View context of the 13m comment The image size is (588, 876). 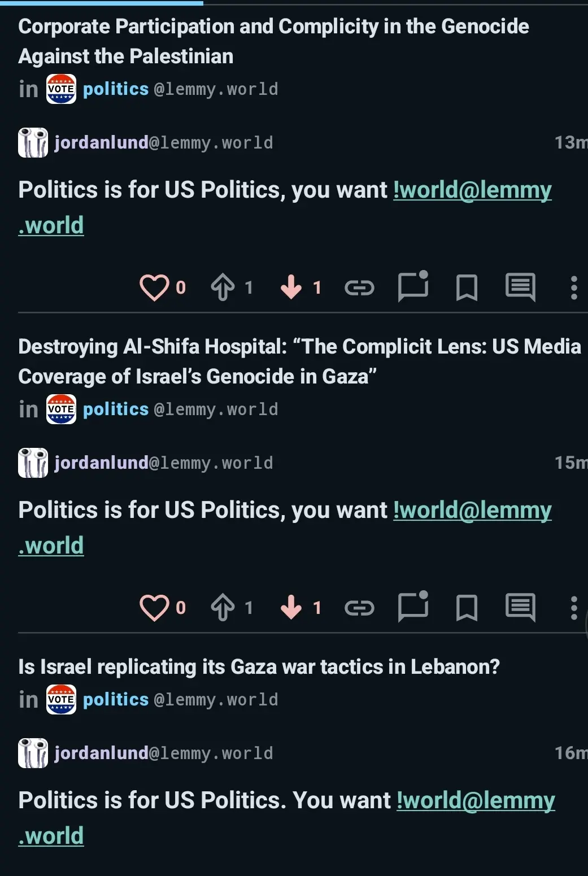point(520,287)
